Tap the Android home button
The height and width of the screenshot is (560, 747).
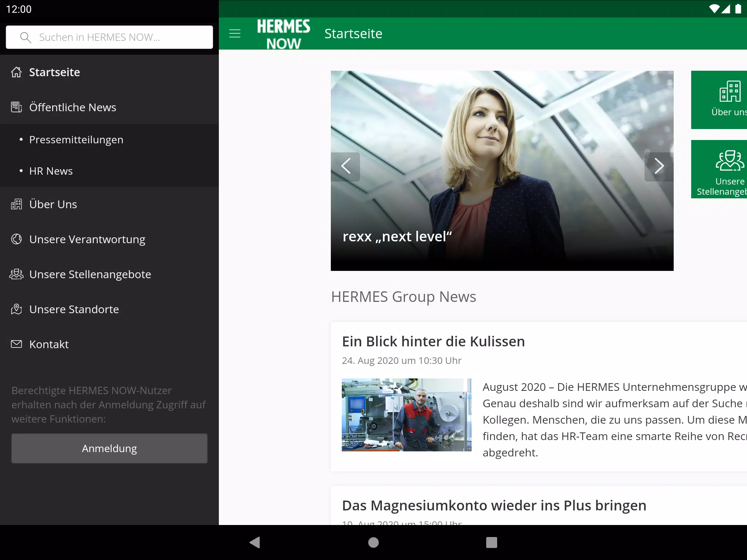point(373,542)
